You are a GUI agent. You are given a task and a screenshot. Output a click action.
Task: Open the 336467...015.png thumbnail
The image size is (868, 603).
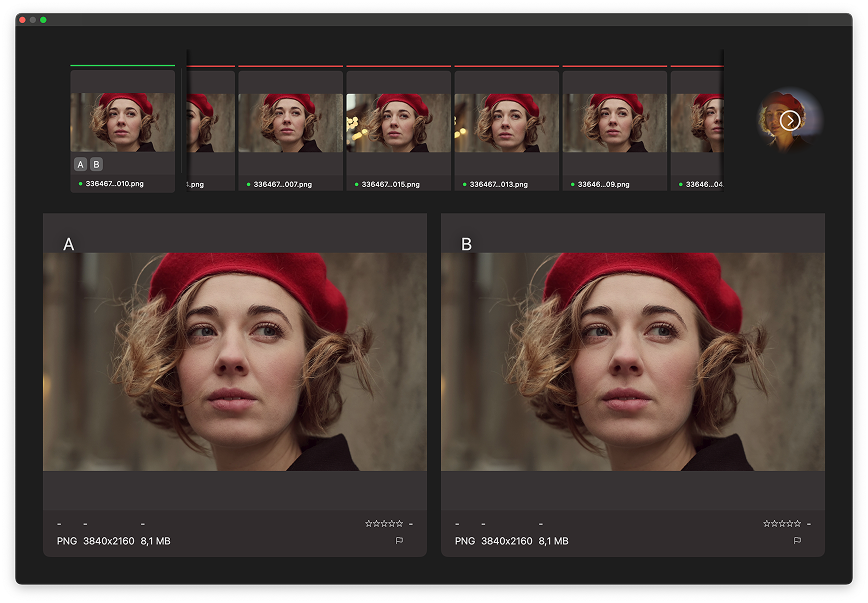(x=398, y=123)
